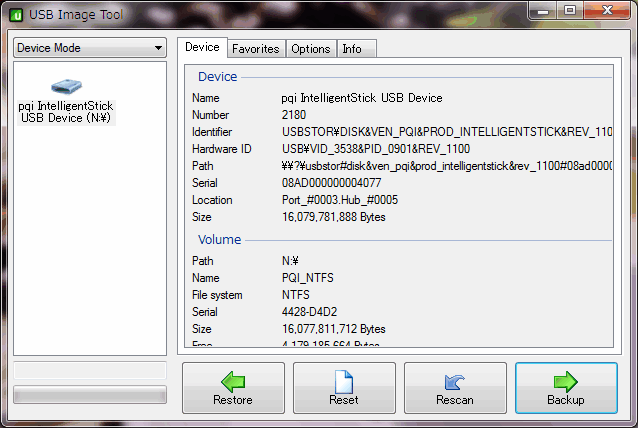Click the green Restore arrow icon

click(233, 382)
